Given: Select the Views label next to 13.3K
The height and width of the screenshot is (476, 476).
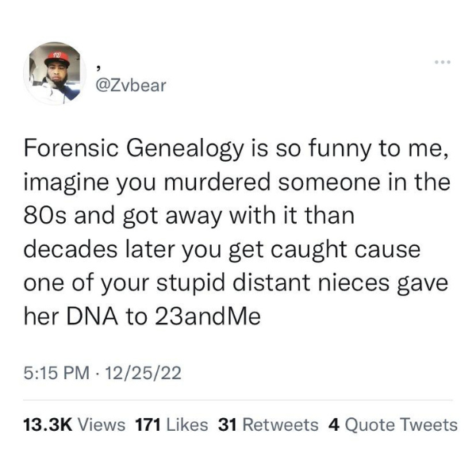Looking at the screenshot, I should 102,424.
